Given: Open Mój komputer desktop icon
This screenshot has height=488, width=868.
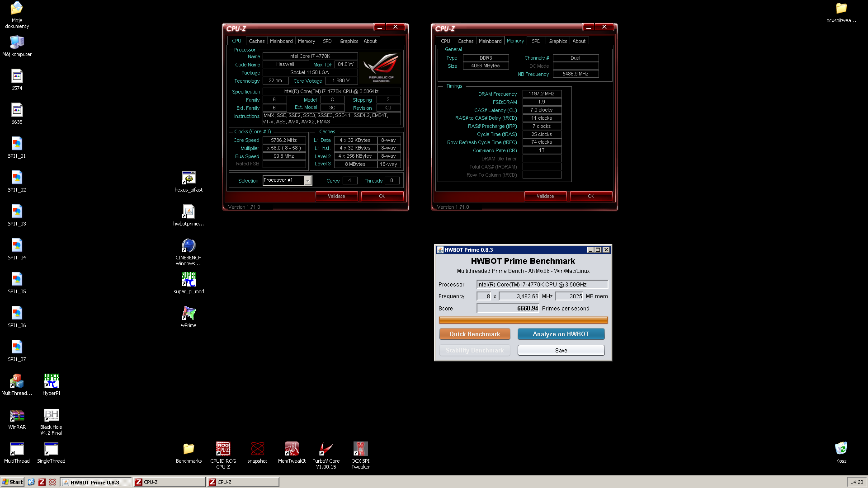Looking at the screenshot, I should (x=17, y=46).
